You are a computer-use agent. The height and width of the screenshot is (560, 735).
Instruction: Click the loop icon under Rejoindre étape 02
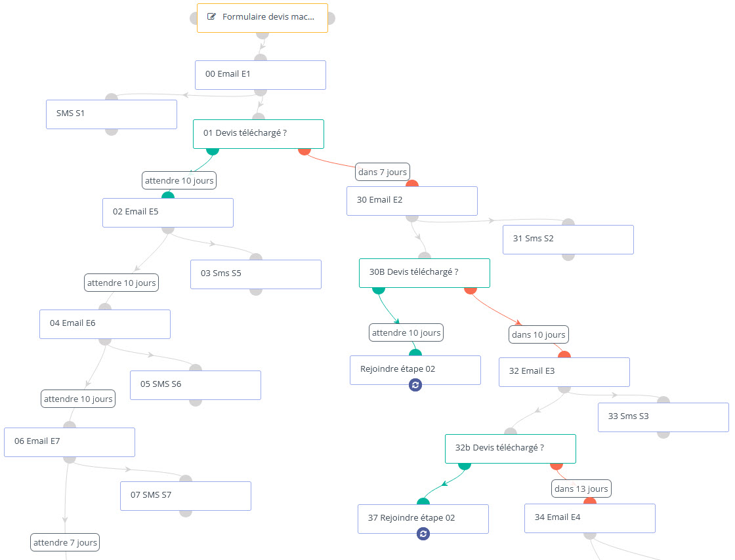(415, 385)
